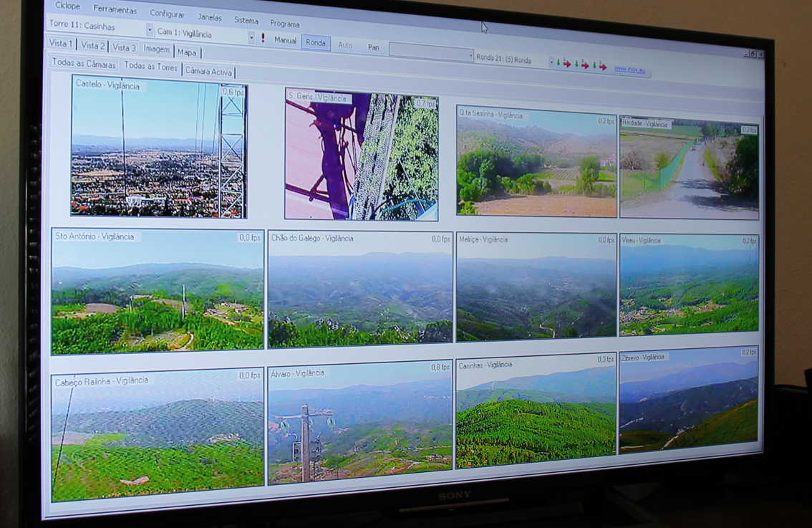Click the red exclamation alarm icon
Screen dimensions: 812x528
(x=263, y=38)
